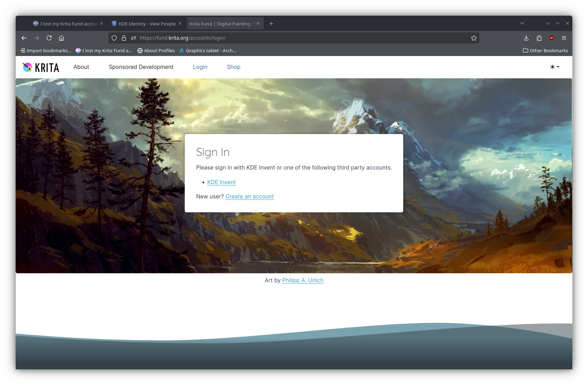Click the browser forward arrow
The width and height of the screenshot is (588, 385).
coord(37,38)
